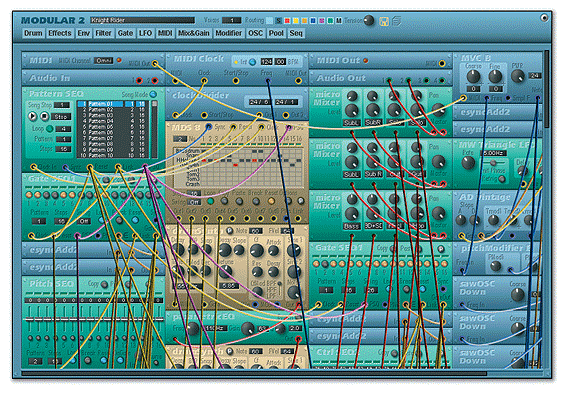Click the save preset disk icon

(x=384, y=21)
